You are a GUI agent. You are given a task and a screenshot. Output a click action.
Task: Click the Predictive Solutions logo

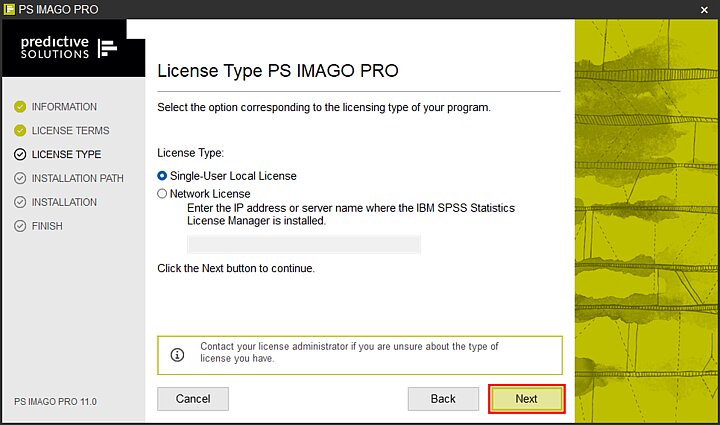69,48
